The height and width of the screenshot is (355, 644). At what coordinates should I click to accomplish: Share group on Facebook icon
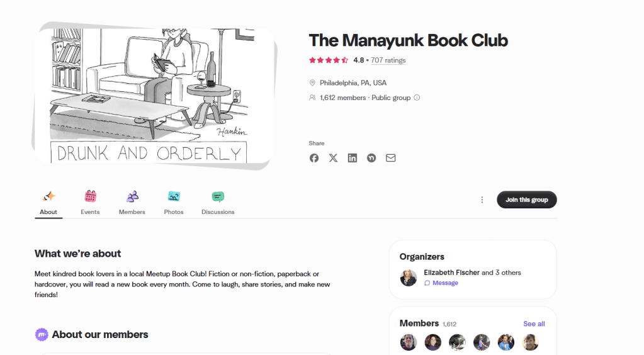coord(314,158)
